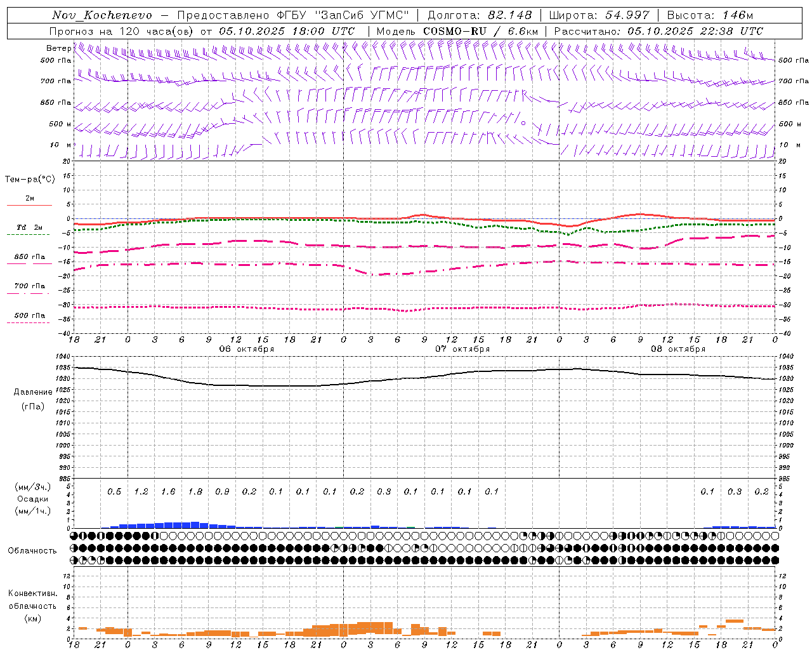Screen dimensions: 812x650
Task: Click the precipitation value '0.5'
Action: (x=114, y=491)
